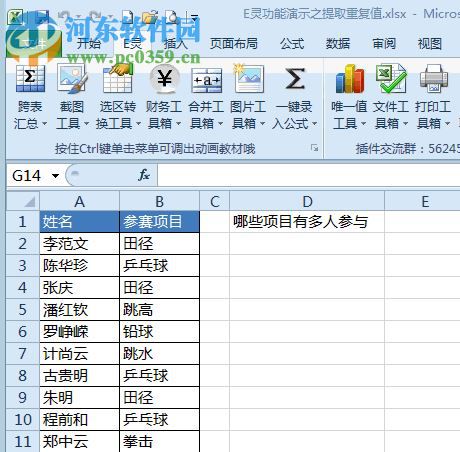Image resolution: width=460 pixels, height=452 pixels.
Task: Select column E header
Action: tap(422, 201)
